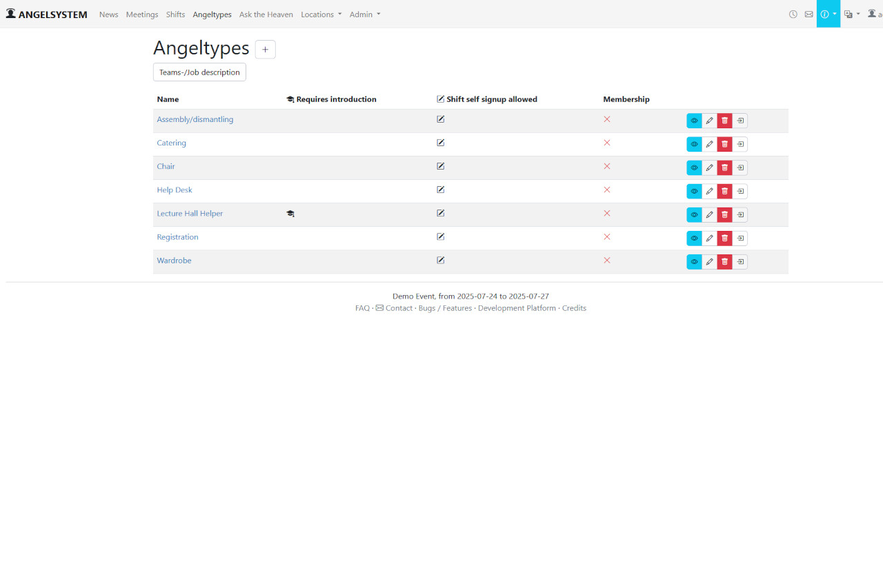Open messages via the envelope icon
This screenshot has height=588, width=883.
coord(808,14)
